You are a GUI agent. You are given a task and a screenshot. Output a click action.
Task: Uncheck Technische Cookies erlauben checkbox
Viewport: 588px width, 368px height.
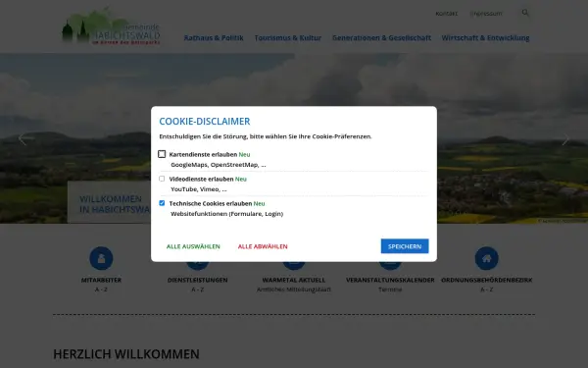pyautogui.click(x=162, y=203)
